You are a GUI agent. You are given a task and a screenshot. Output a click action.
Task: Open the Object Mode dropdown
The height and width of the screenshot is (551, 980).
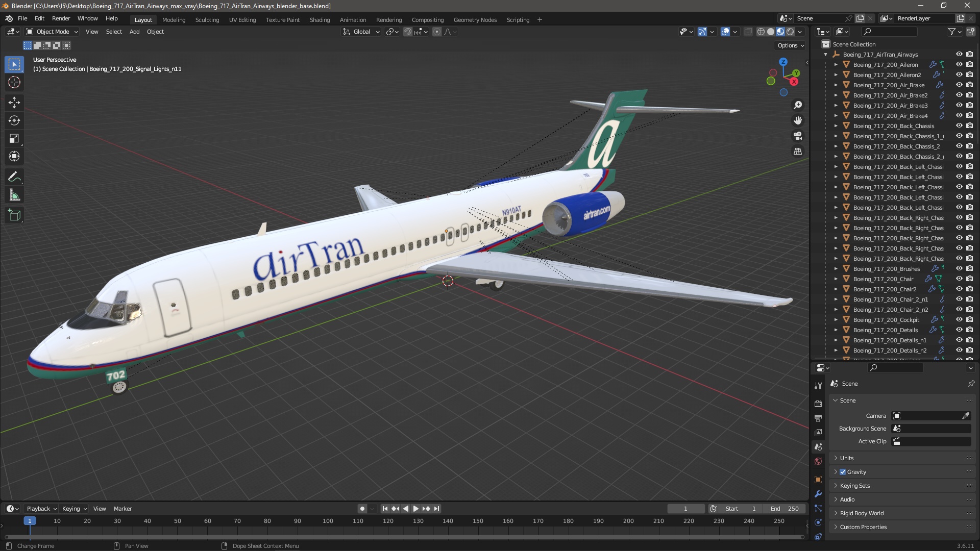(x=52, y=32)
